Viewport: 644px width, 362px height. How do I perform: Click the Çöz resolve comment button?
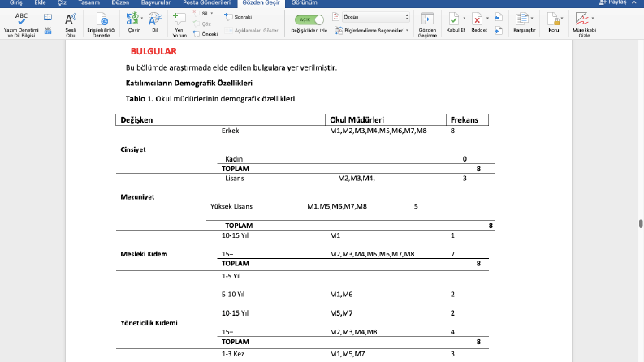coord(202,24)
